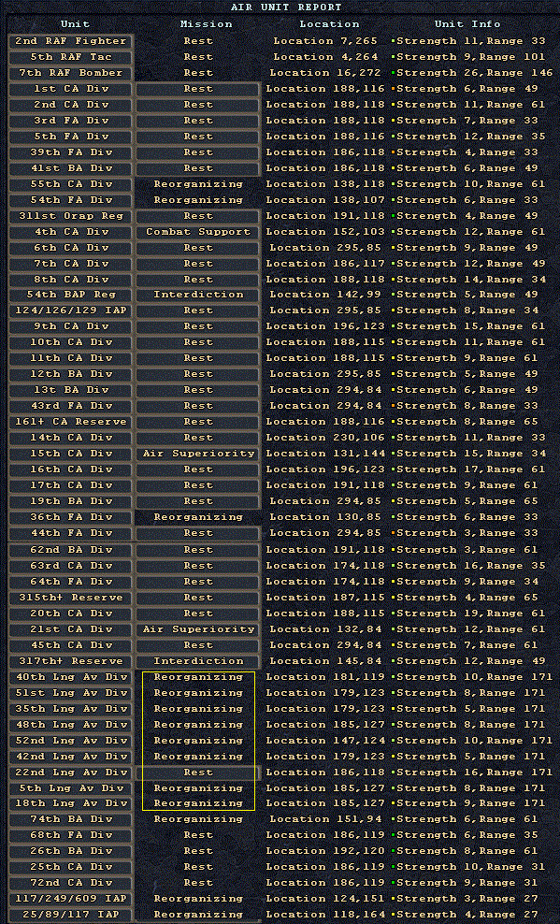
Task: Click Location 230,106 of 14th CA Div
Action: coord(325,438)
